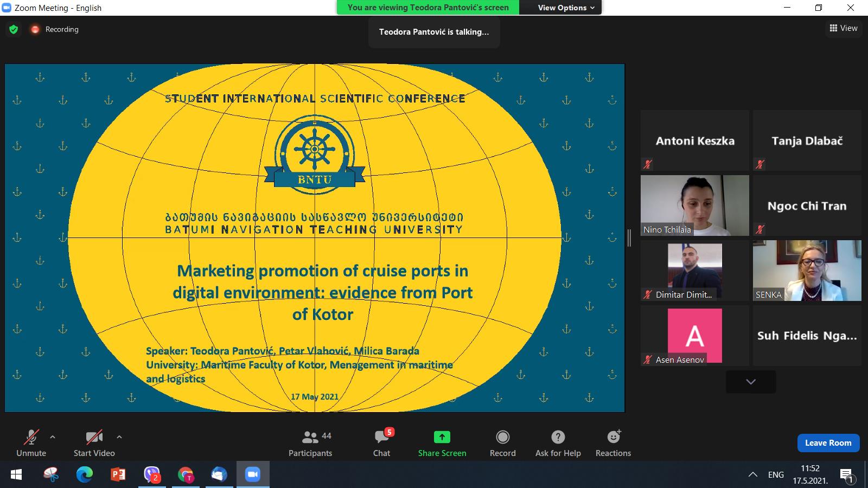Select Ngoc Chi Tran participant tile
The width and height of the screenshot is (868, 488).
point(807,206)
